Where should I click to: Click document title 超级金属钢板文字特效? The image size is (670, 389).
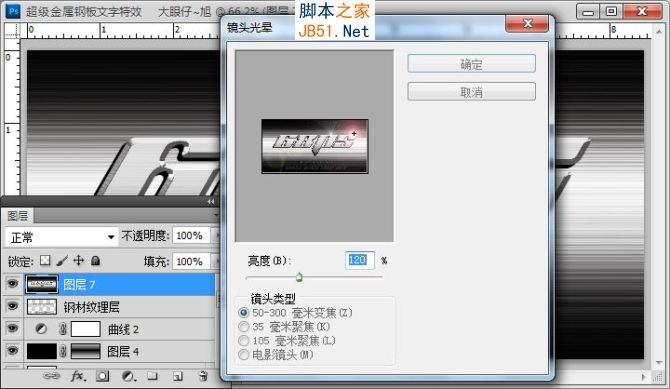[x=84, y=12]
